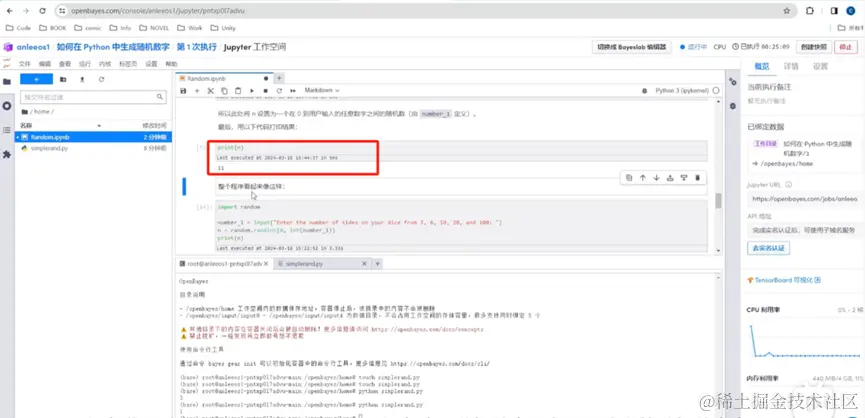Sort files by 名称 column header
This screenshot has height=418, width=865.
(x=27, y=126)
